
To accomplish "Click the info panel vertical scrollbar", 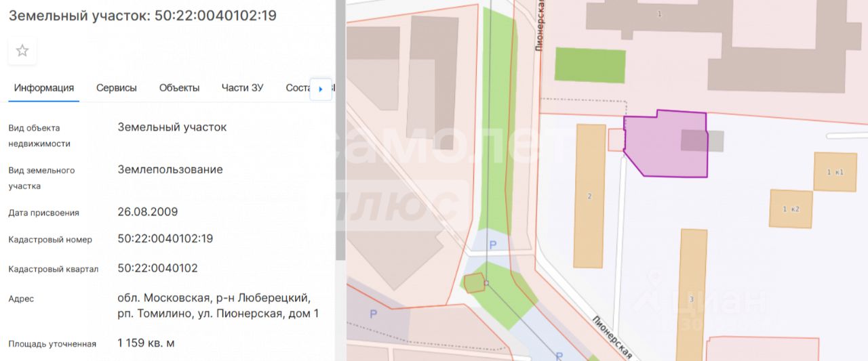I will coord(341,135).
